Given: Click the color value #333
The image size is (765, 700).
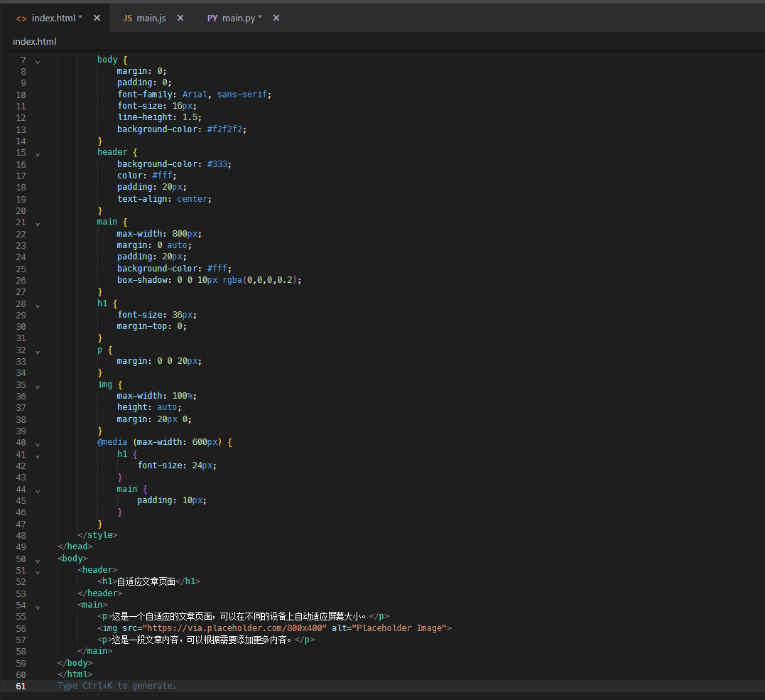Looking at the screenshot, I should click(219, 164).
